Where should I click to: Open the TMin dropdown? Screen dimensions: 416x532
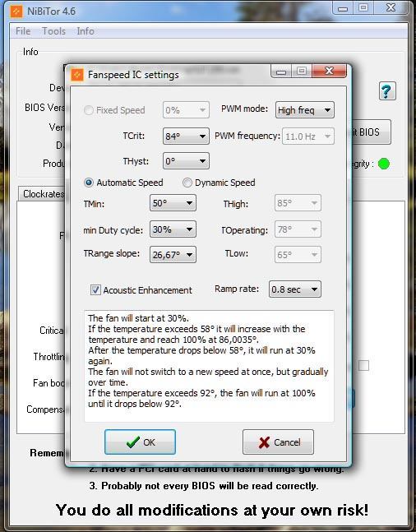173,203
